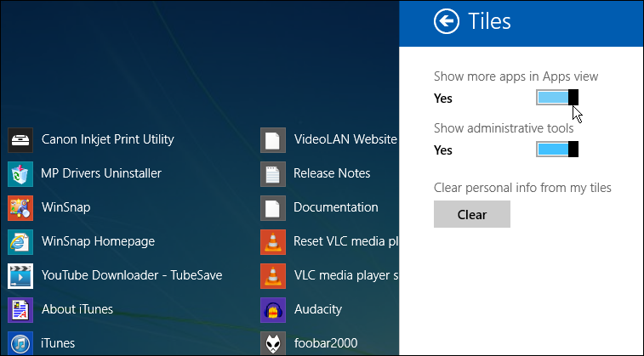Turn off Show administrative tools switch
The width and height of the screenshot is (644, 356).
coord(557,150)
